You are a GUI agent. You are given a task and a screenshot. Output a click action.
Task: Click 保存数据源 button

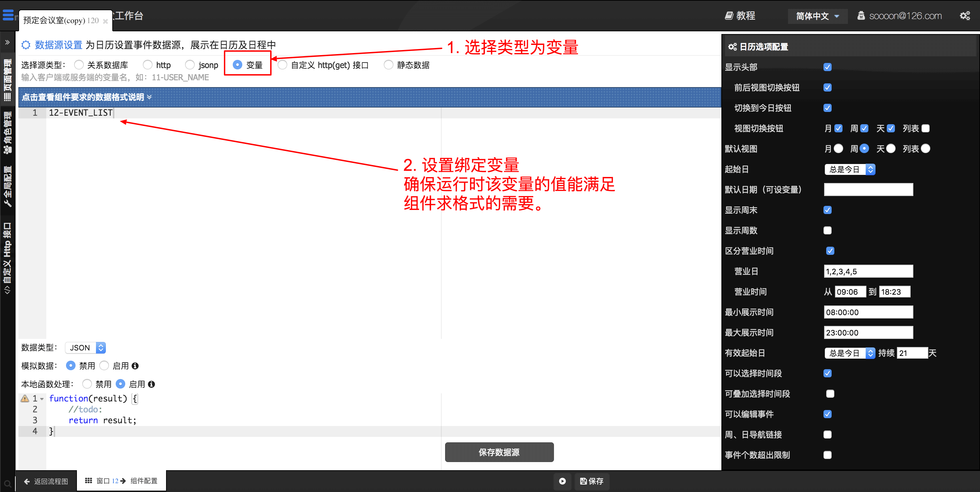(499, 452)
